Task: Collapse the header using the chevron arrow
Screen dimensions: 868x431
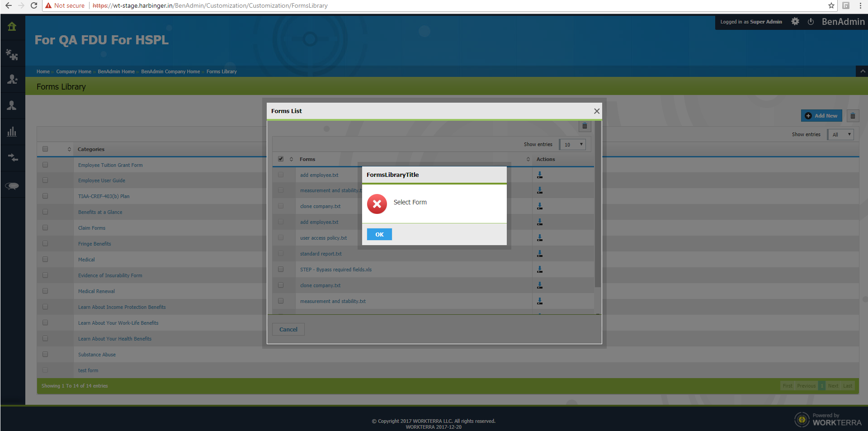Action: [863, 71]
